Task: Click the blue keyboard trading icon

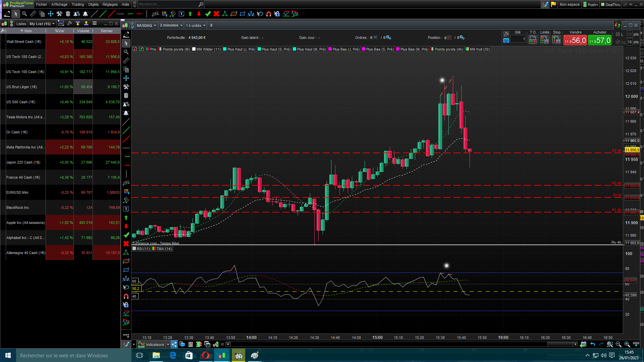Action: pyautogui.click(x=506, y=41)
